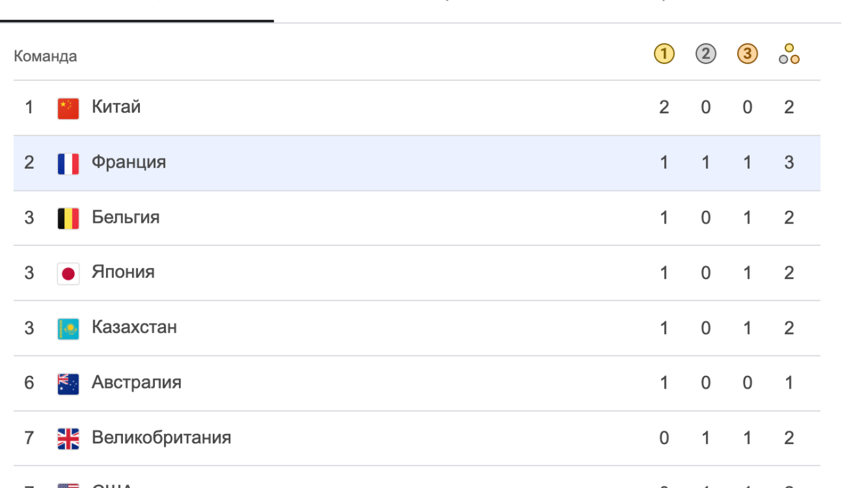Click the gold medal column icon
The image size is (868, 488).
click(x=664, y=54)
